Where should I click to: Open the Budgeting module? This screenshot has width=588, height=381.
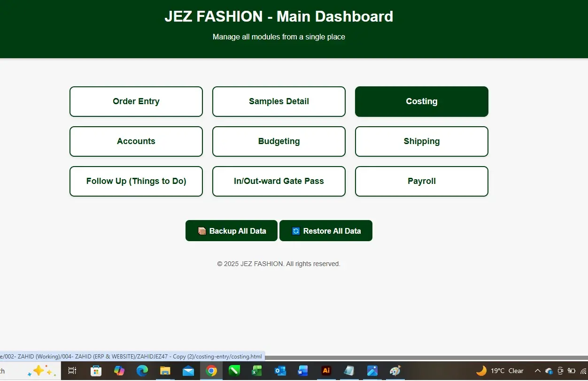click(279, 141)
